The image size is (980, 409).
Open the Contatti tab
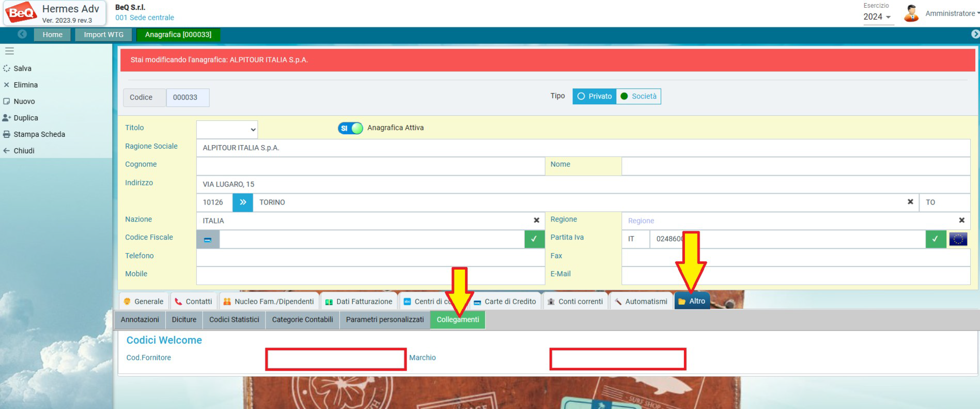(194, 302)
